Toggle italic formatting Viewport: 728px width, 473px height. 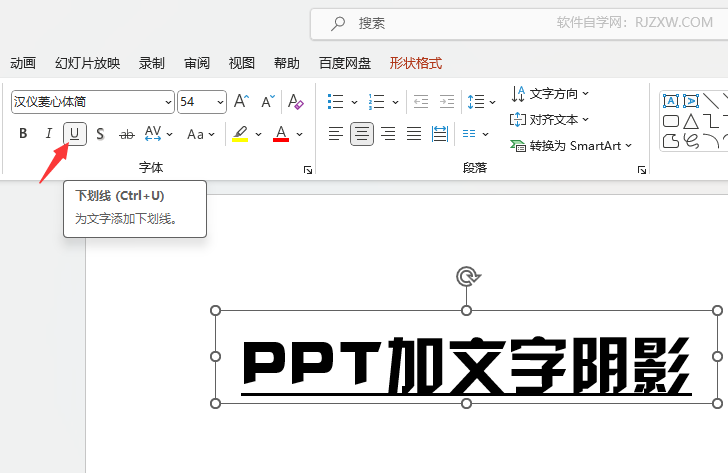coord(49,134)
